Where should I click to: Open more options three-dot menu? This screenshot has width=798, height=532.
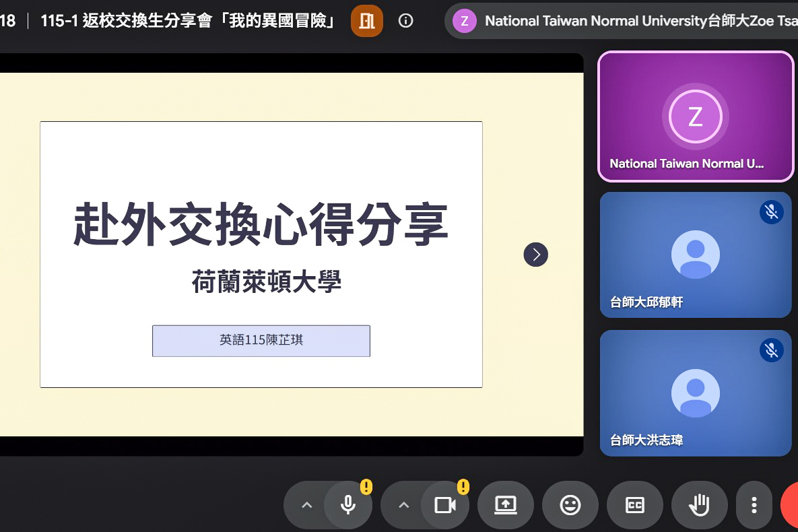pos(754,506)
